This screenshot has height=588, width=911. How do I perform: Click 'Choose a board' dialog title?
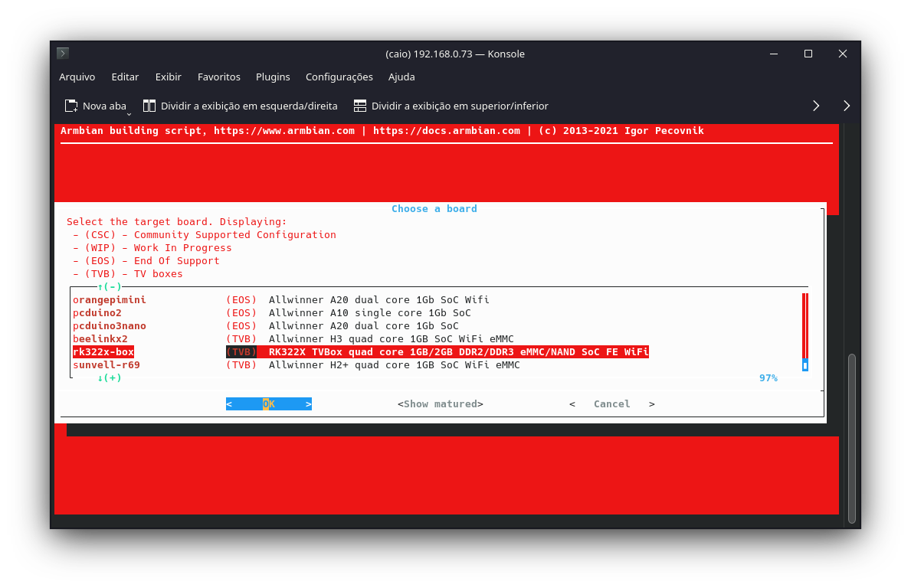tap(434, 208)
